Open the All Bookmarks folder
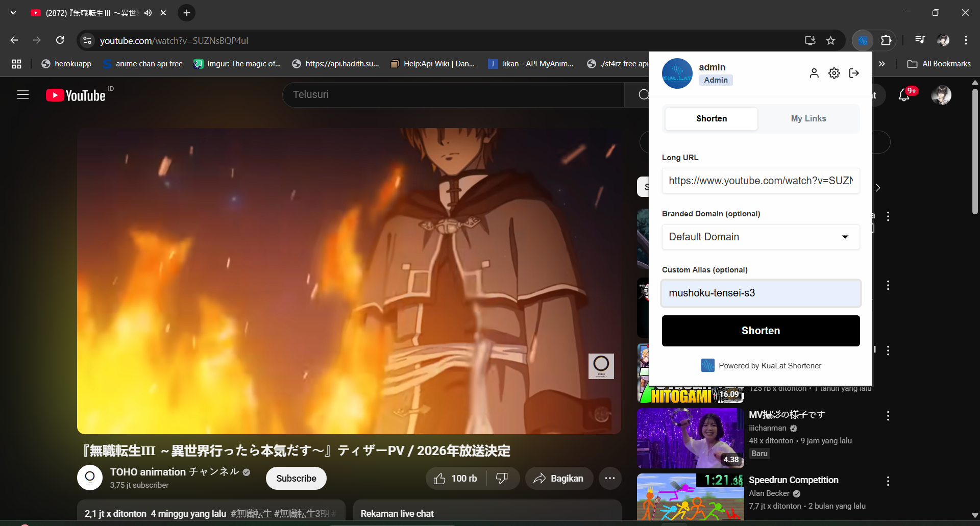The height and width of the screenshot is (526, 980). click(x=939, y=64)
